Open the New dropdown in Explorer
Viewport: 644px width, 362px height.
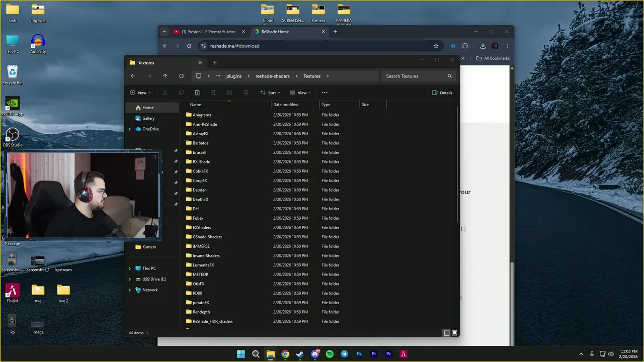pyautogui.click(x=140, y=93)
